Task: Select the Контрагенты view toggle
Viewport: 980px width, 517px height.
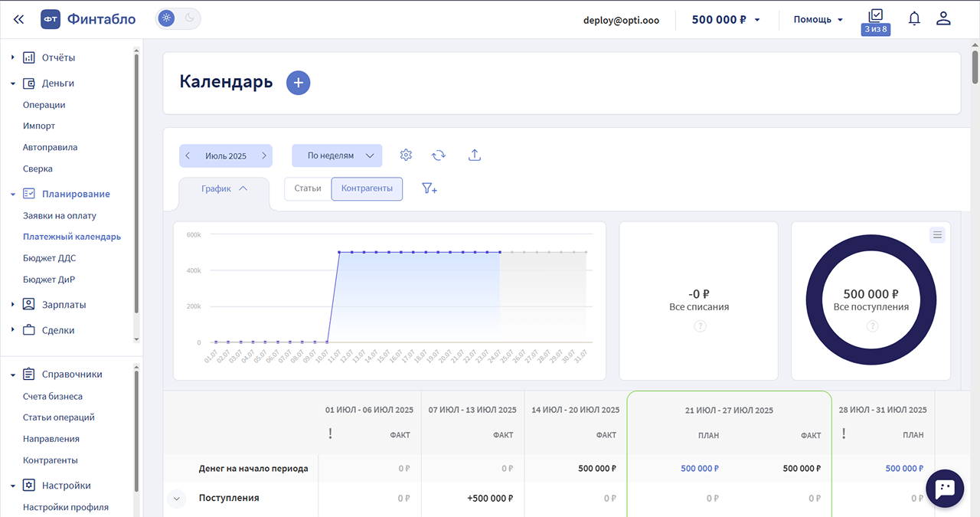Action: click(x=367, y=188)
